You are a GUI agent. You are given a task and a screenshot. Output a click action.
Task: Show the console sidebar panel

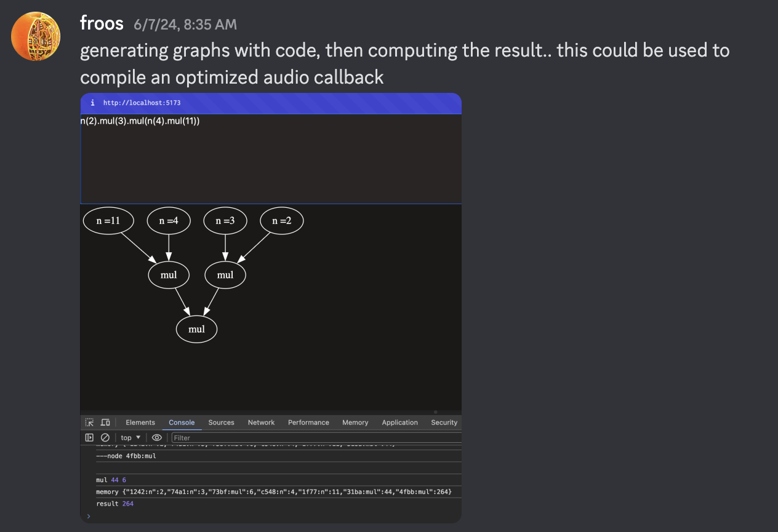coord(89,437)
